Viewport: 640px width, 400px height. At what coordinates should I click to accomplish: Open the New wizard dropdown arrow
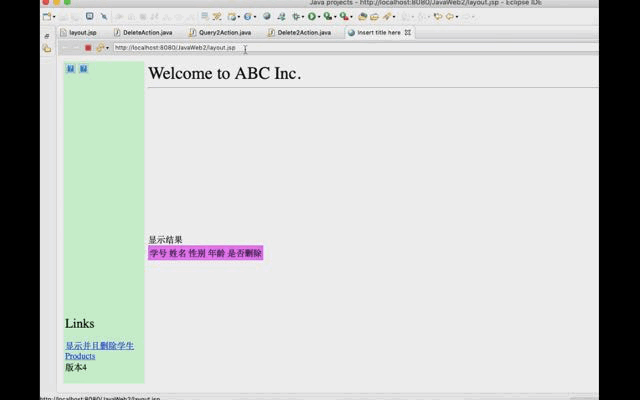tap(54, 17)
